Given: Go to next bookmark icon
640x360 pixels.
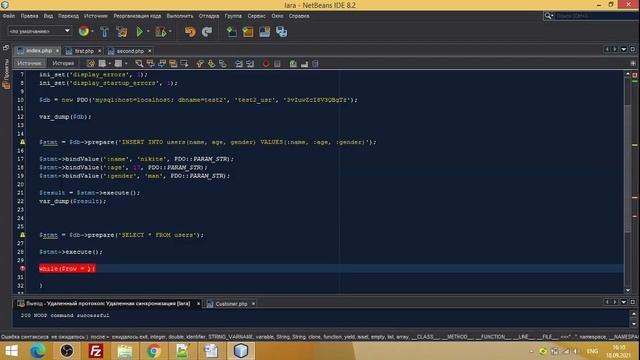Looking at the screenshot, I should pyautogui.click(x=211, y=64).
